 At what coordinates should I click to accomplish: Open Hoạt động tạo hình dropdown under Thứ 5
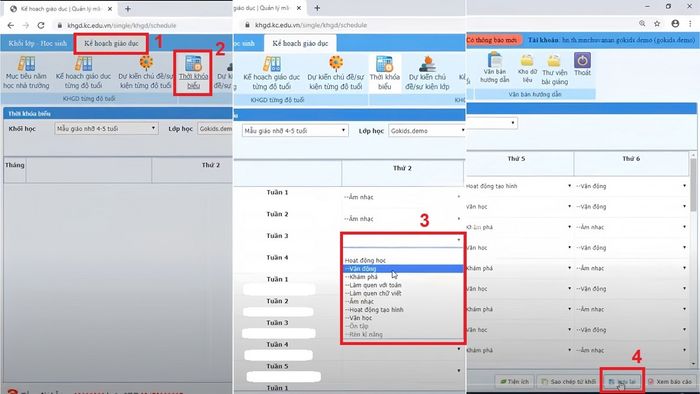point(519,186)
